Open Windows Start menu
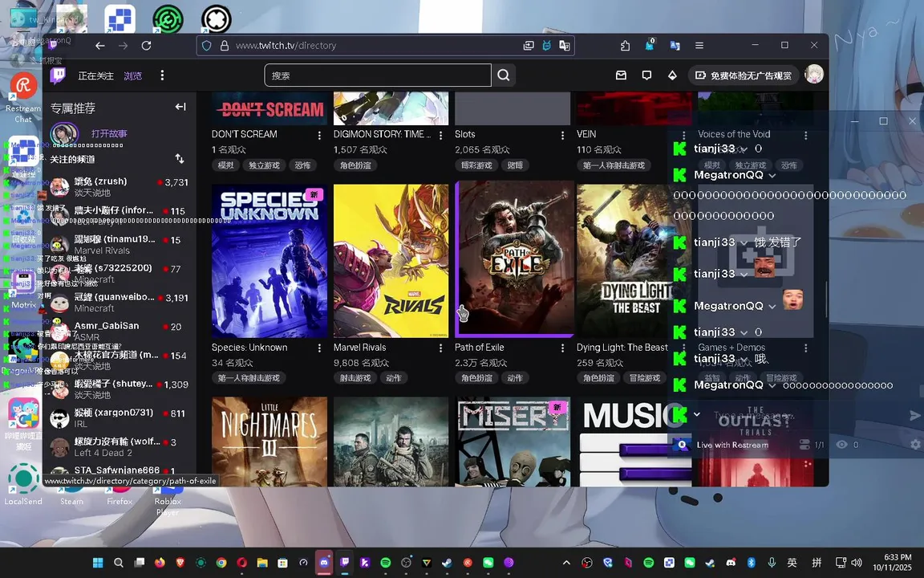 (x=98, y=563)
